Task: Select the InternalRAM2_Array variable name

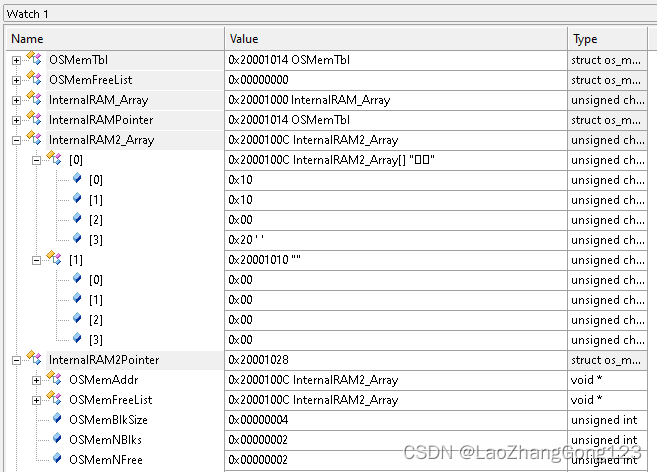Action: point(101,140)
